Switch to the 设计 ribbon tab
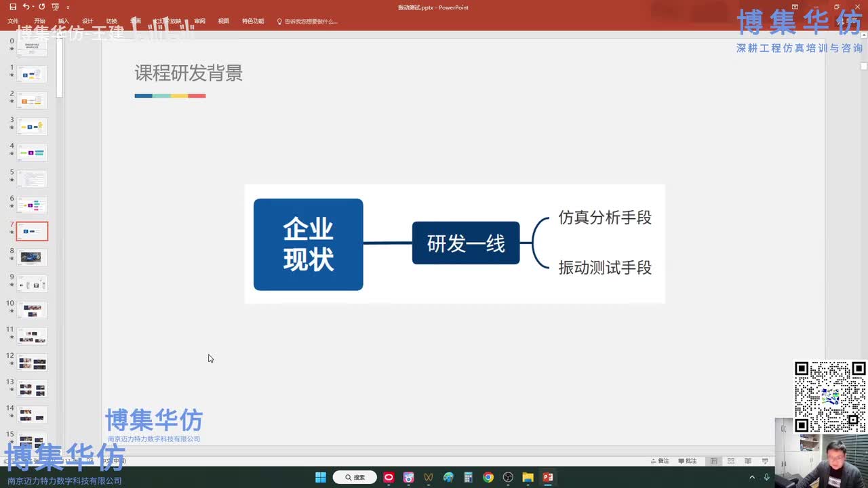This screenshot has height=488, width=868. (x=87, y=21)
